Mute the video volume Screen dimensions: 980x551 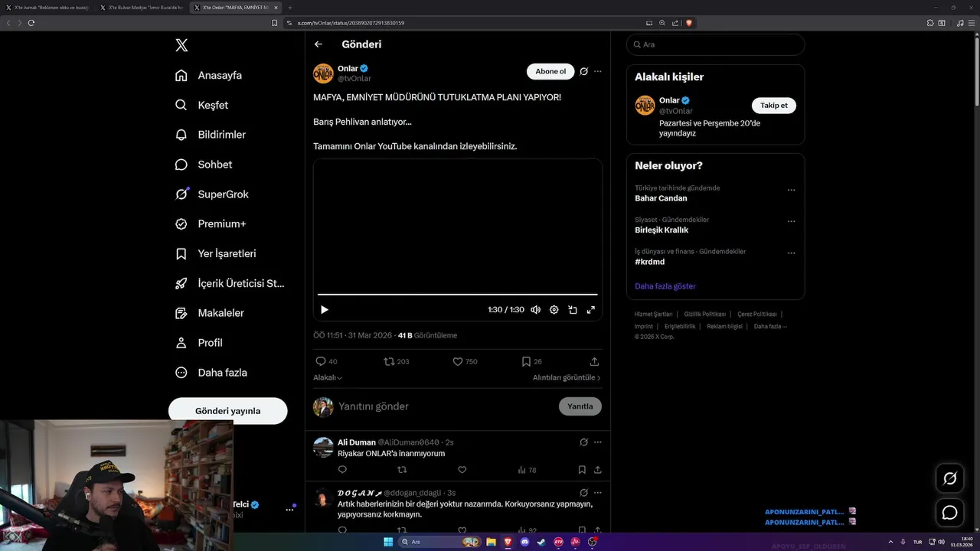click(x=535, y=310)
